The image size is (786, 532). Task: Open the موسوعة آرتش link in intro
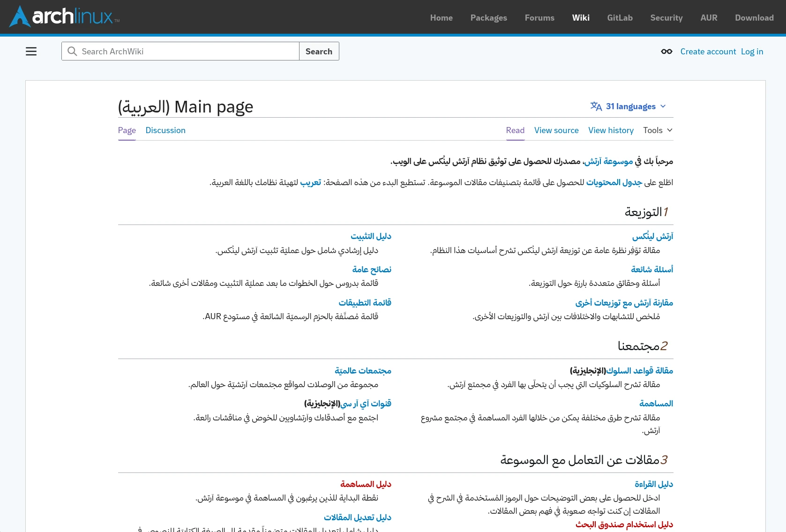coord(608,162)
